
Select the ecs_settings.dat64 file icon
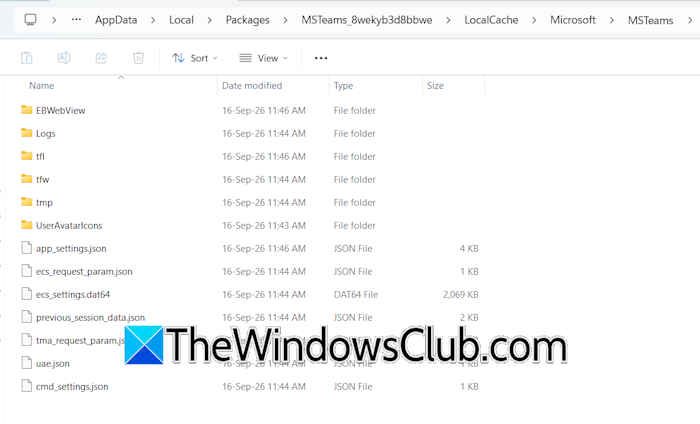[27, 294]
